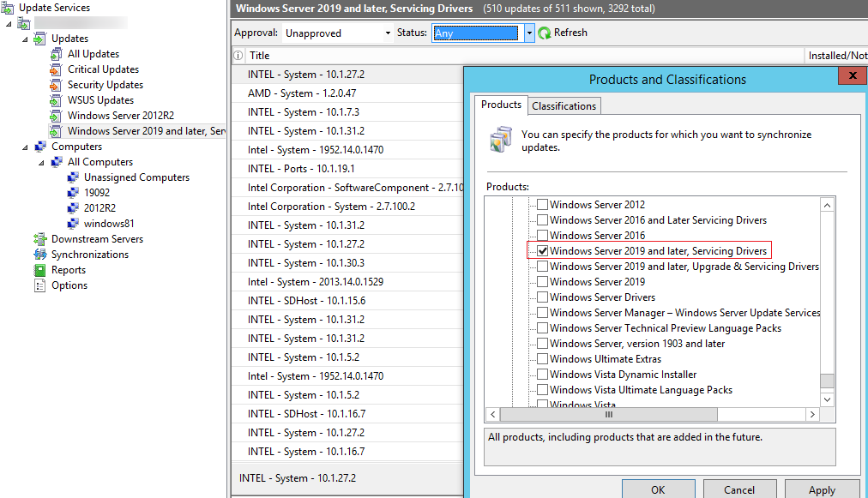This screenshot has height=498, width=868.
Task: Check Windows Server 2019 Upgrade & Servicing Drivers
Action: pyautogui.click(x=542, y=267)
